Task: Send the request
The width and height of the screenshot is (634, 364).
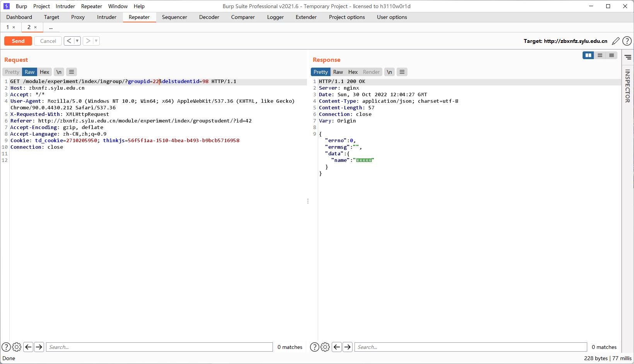Action: point(18,41)
